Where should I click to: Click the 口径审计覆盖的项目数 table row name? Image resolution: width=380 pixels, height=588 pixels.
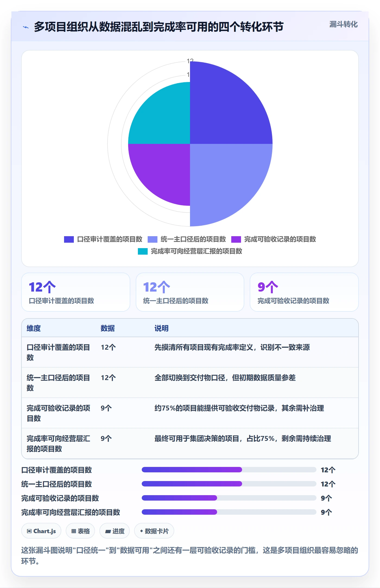click(58, 352)
